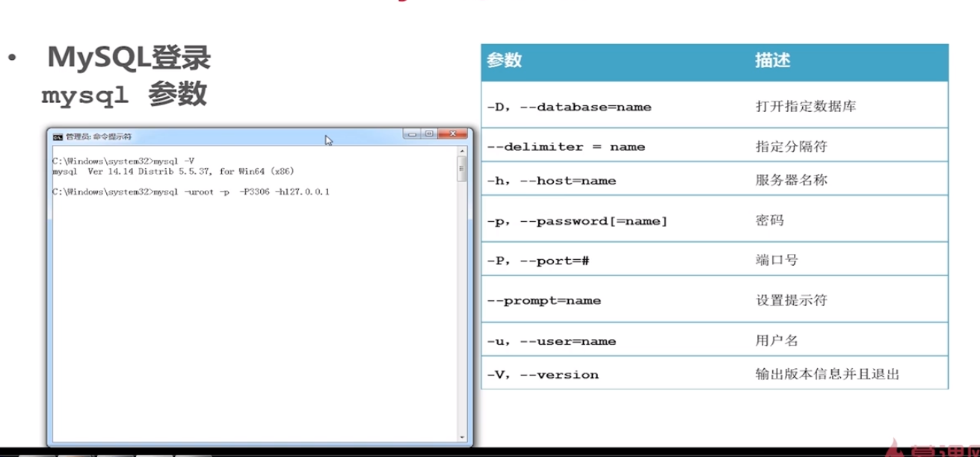Screen dimensions: 980x457
Task: Click the 'mysql 参数' subtitle
Action: [123, 95]
